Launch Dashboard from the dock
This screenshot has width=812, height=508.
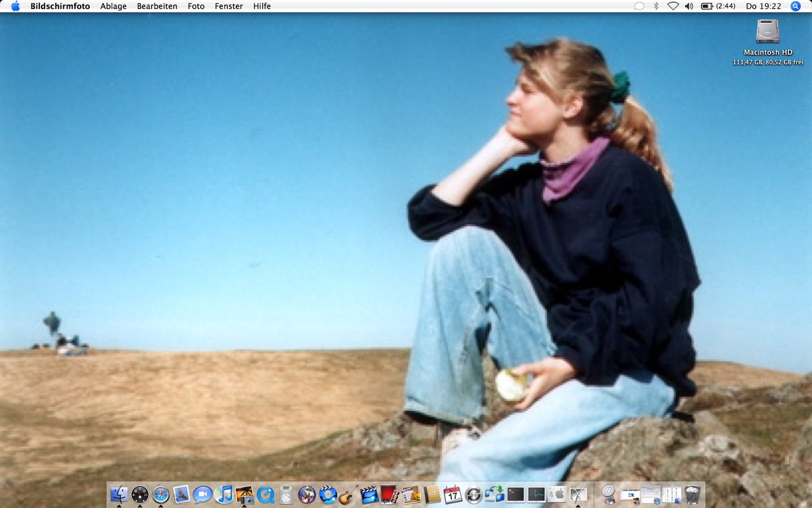pyautogui.click(x=140, y=495)
